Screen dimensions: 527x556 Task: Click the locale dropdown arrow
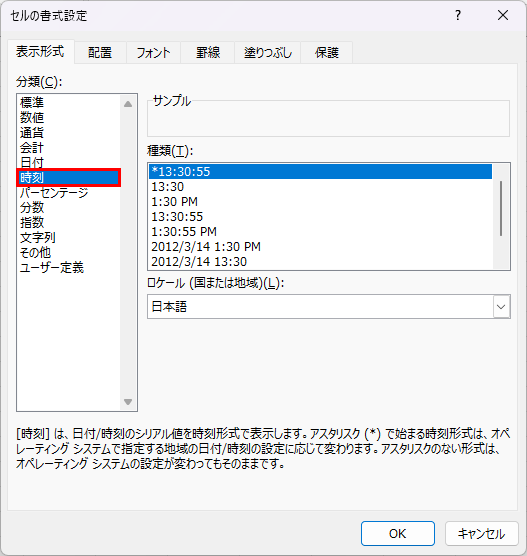[x=501, y=307]
